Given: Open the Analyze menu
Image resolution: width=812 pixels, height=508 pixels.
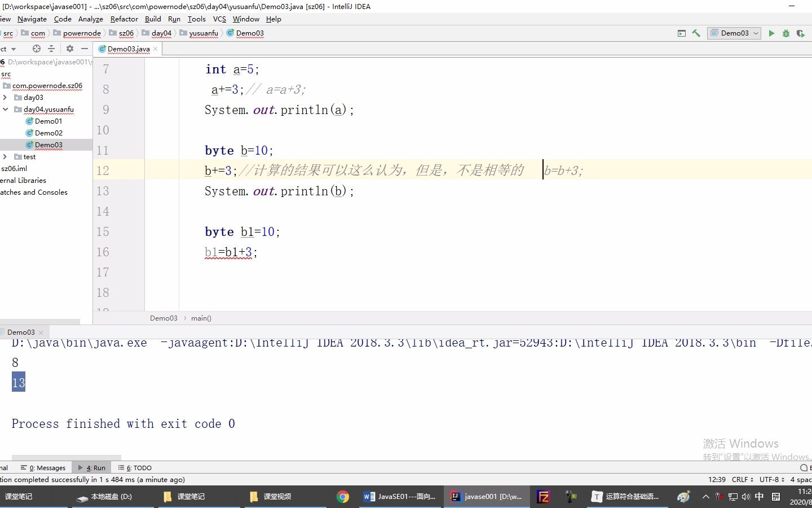Looking at the screenshot, I should pyautogui.click(x=90, y=19).
